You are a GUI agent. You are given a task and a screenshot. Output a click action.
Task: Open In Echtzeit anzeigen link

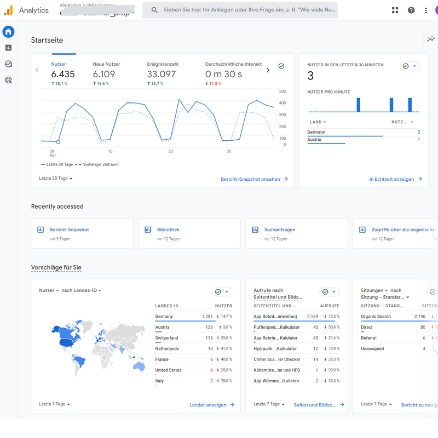(x=392, y=179)
